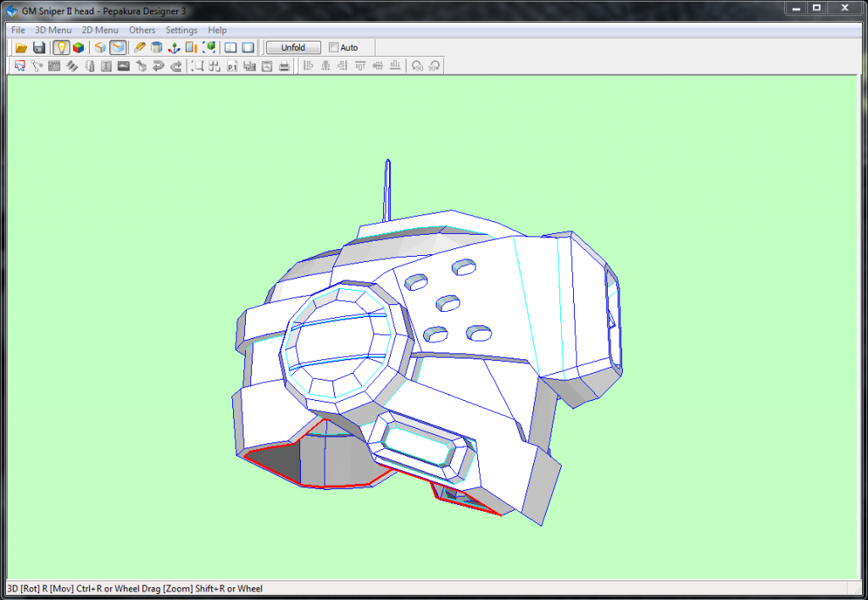The height and width of the screenshot is (600, 868).
Task: Select the pencil edge-edit tool icon
Action: click(x=140, y=47)
